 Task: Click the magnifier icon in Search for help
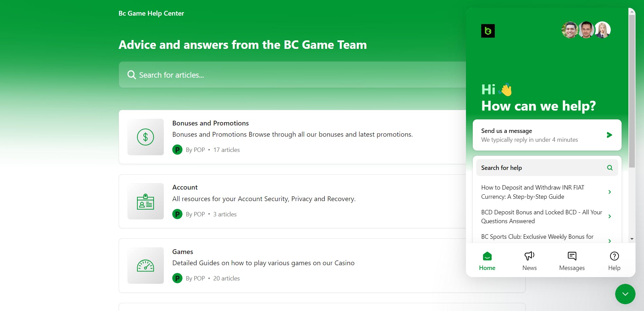click(x=610, y=168)
